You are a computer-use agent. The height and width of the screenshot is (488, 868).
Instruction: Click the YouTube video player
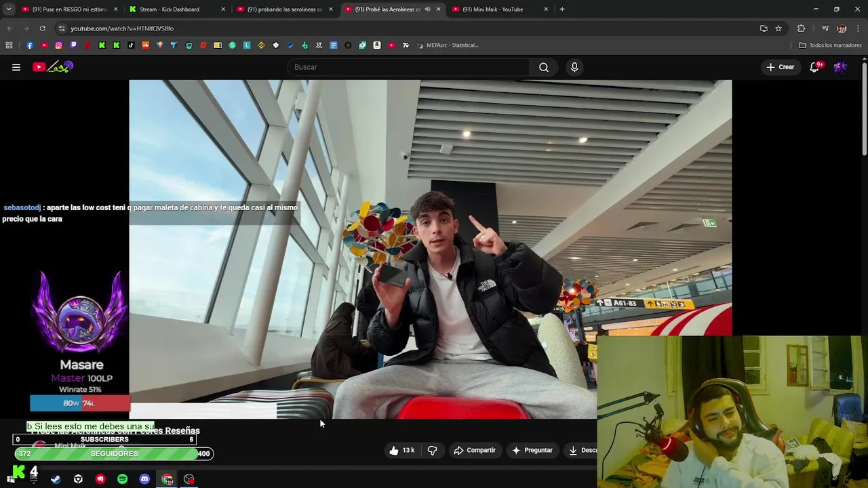point(430,249)
